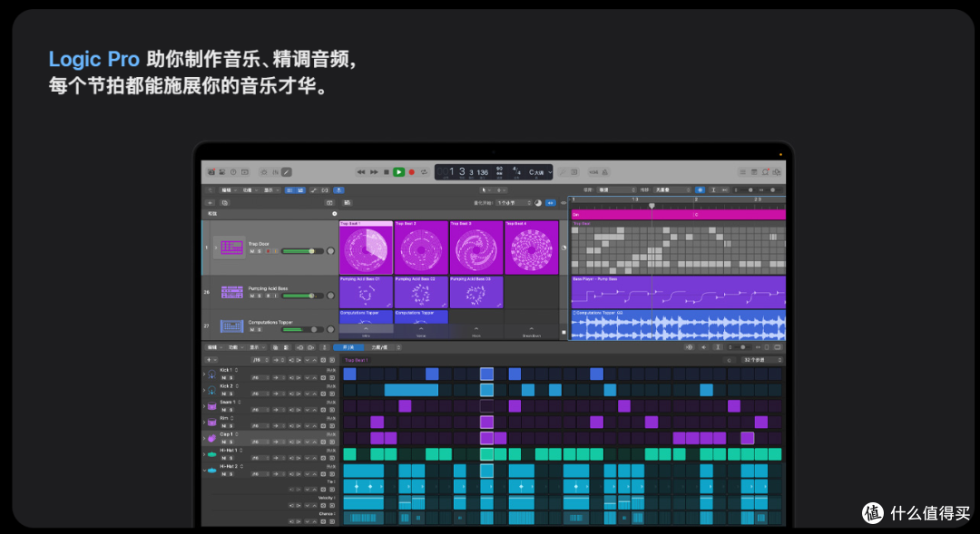Toggle Live Loops grid view button
980x534 pixels.
pyautogui.click(x=289, y=189)
